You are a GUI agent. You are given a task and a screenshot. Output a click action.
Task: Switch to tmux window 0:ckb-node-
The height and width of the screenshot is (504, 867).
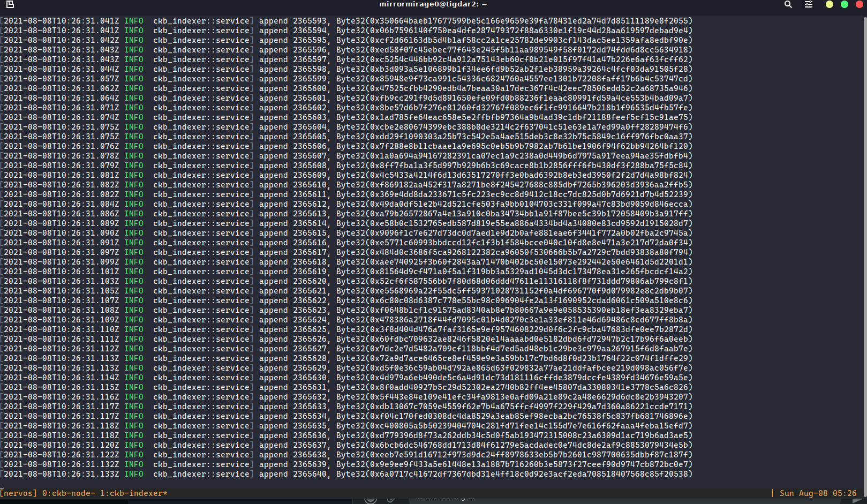coord(69,493)
